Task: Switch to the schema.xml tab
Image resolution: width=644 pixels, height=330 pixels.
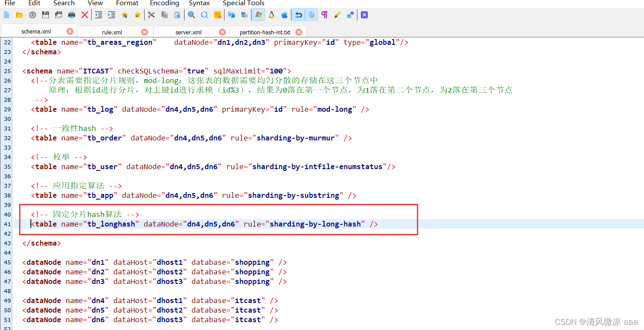Action: [38, 31]
